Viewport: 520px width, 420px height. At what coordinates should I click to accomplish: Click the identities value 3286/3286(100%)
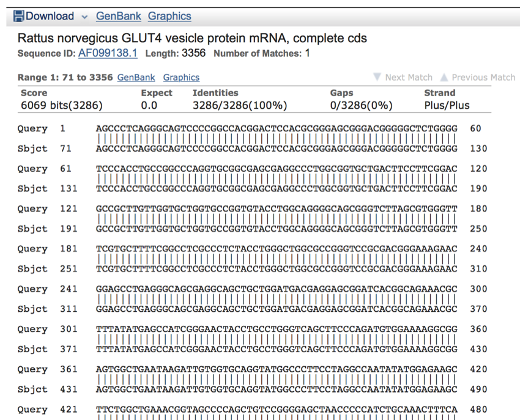[240, 105]
